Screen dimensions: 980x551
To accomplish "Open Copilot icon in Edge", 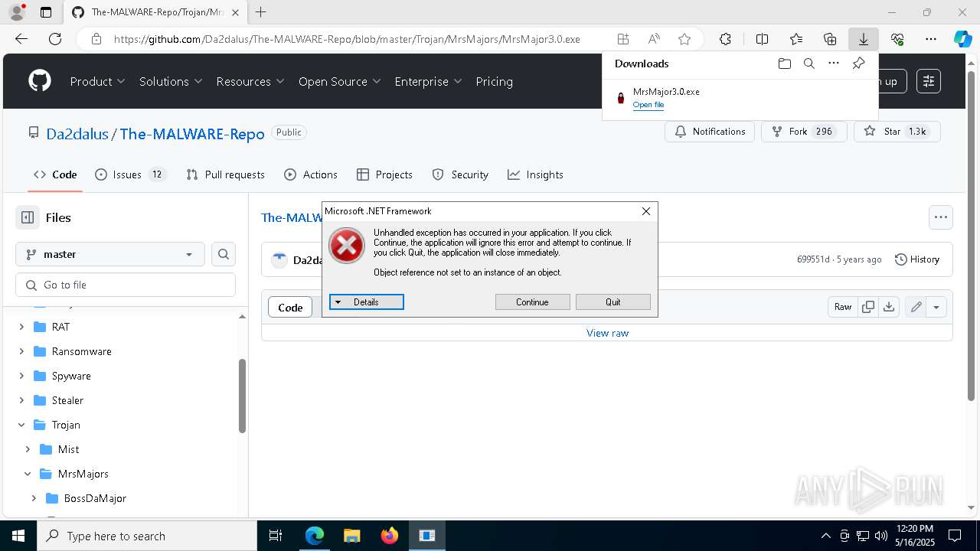I will 962,39.
